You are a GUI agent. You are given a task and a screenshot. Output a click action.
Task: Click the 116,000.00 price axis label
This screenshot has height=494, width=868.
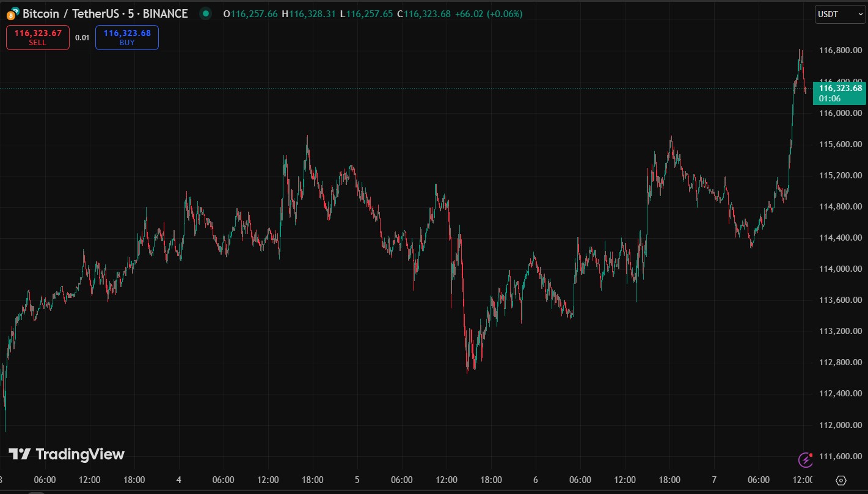[x=839, y=113]
